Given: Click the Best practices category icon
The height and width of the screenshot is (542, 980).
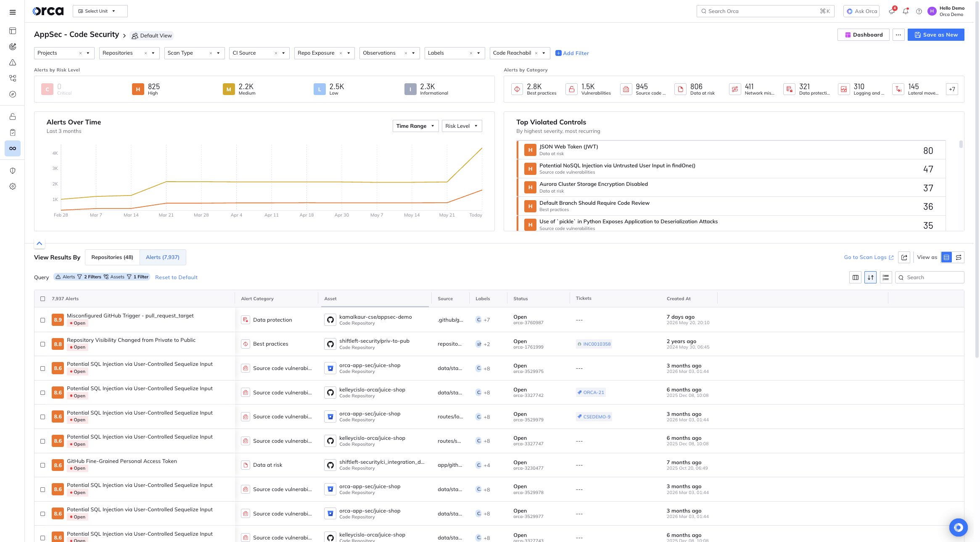Looking at the screenshot, I should click(x=517, y=89).
